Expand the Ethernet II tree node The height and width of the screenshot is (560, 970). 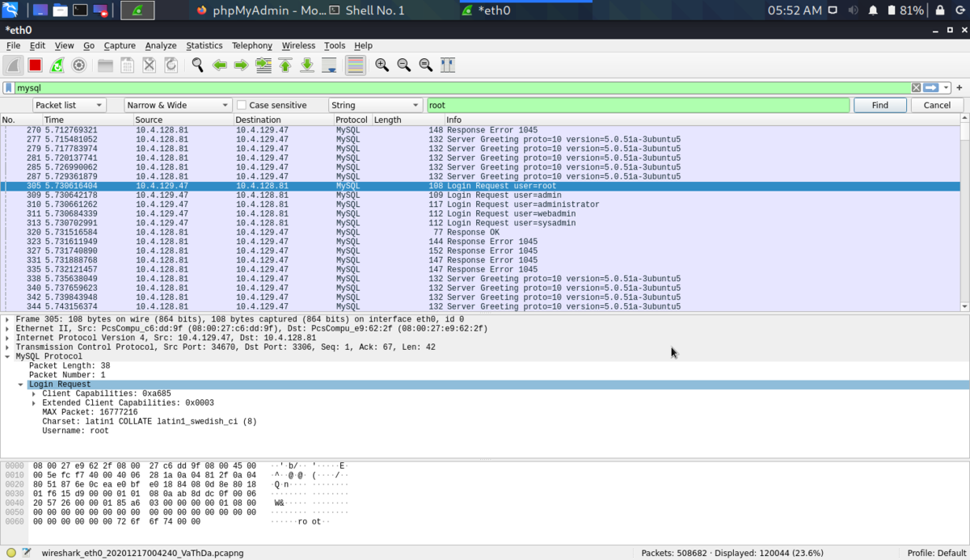[x=7, y=329]
